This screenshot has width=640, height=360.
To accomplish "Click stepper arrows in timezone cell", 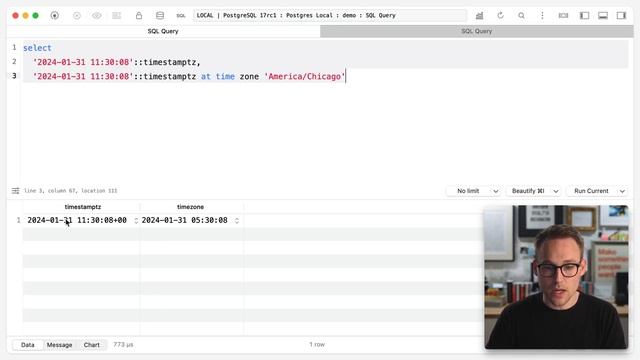I will 237,221.
